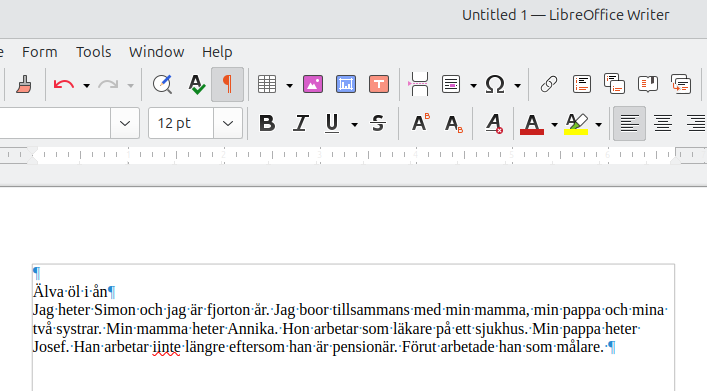
Task: Click the heading text "Älva öl i ån"
Action: tap(70, 291)
